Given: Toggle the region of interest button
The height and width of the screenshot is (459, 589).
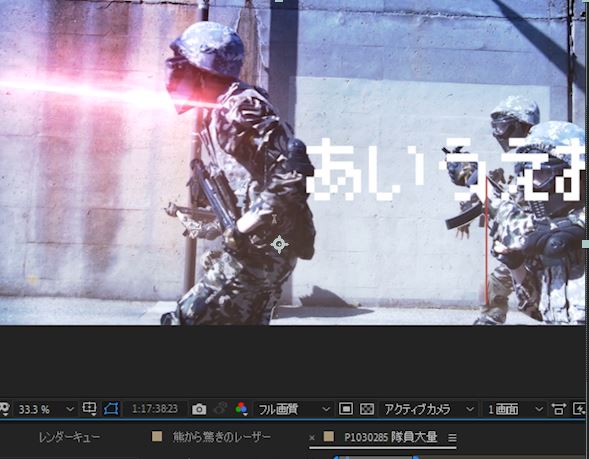Looking at the screenshot, I should coord(346,409).
